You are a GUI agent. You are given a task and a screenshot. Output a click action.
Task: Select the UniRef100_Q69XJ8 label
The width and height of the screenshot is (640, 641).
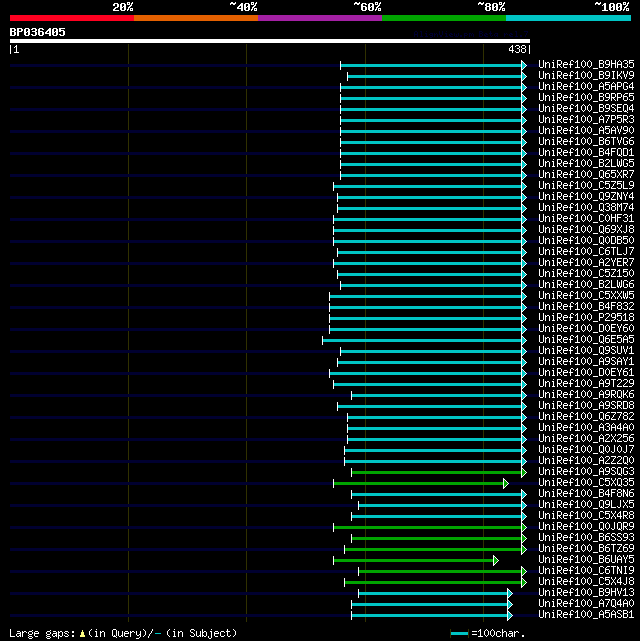point(586,230)
